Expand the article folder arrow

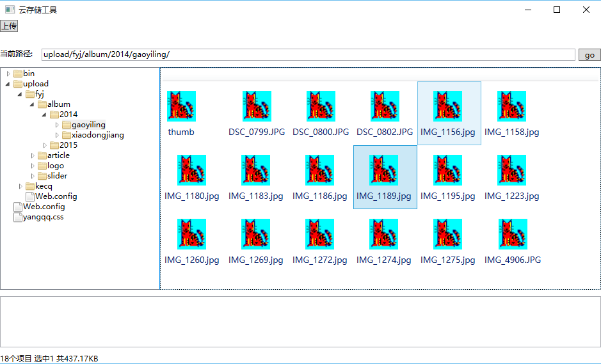click(33, 155)
